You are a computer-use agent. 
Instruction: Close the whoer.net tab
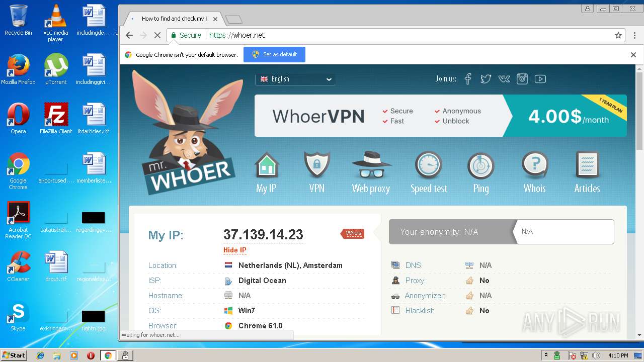click(x=215, y=19)
